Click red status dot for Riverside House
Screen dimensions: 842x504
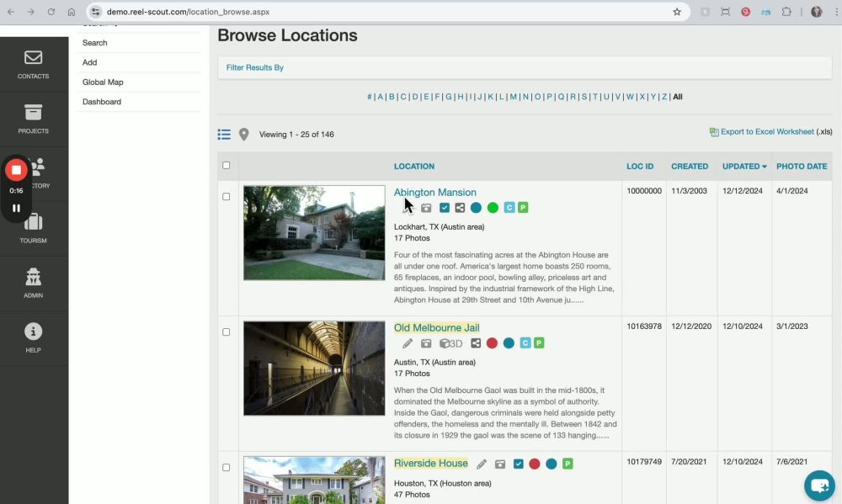(535, 464)
